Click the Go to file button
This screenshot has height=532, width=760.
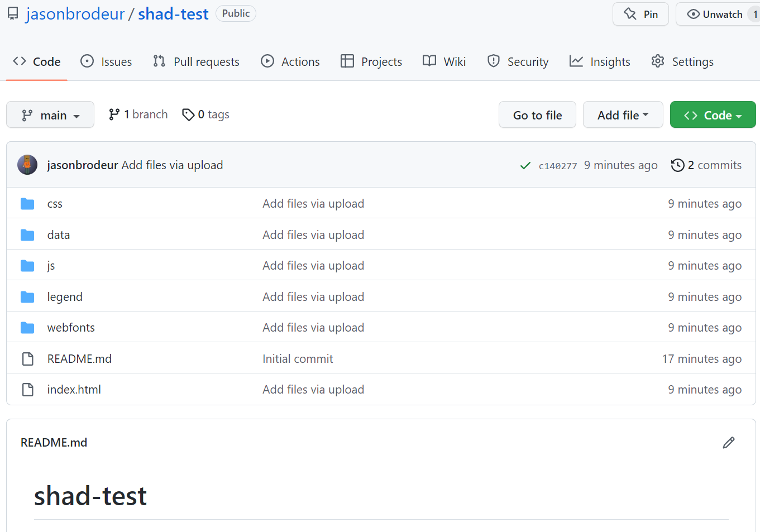coord(537,115)
